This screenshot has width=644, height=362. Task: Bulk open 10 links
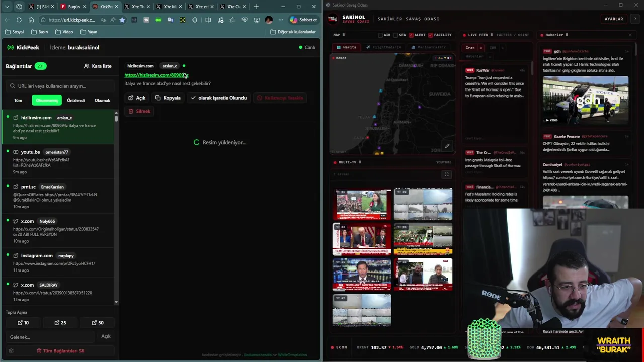(23, 323)
